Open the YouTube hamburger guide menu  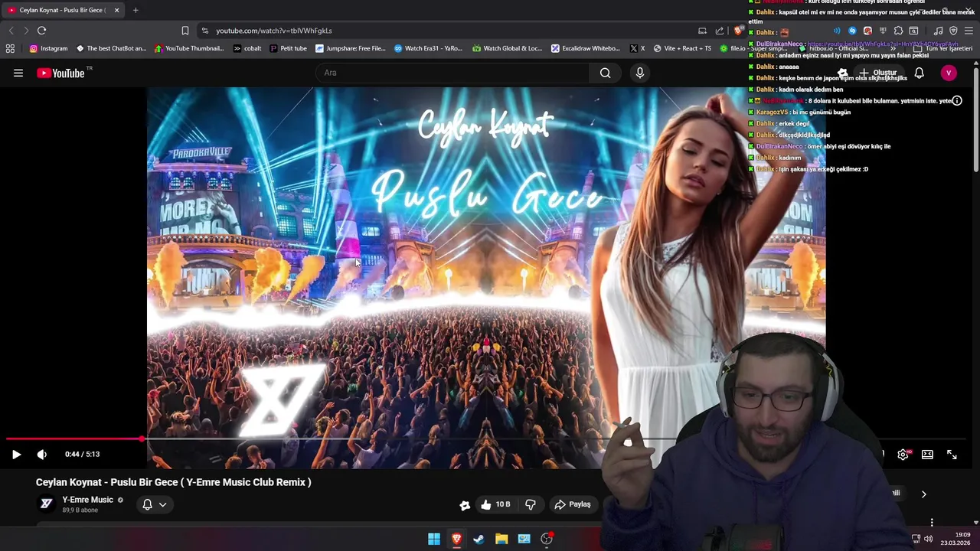[x=18, y=73]
